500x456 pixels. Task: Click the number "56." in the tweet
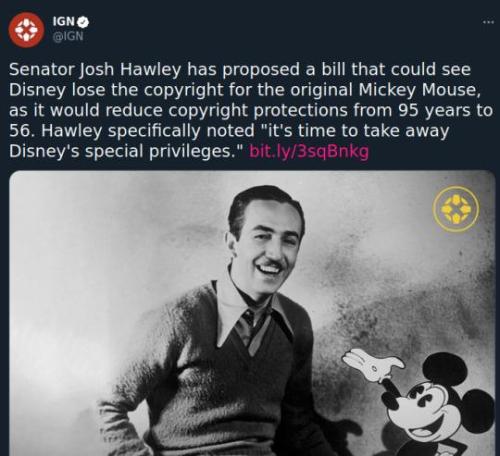click(23, 131)
